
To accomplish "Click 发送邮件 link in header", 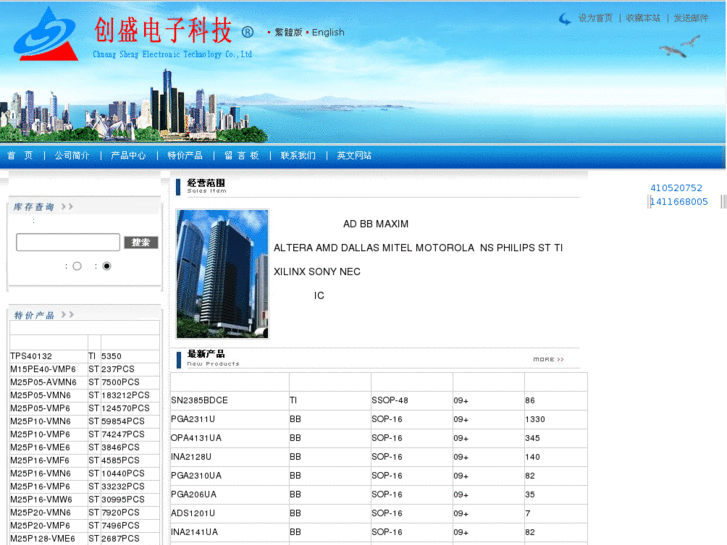I will 691,18.
